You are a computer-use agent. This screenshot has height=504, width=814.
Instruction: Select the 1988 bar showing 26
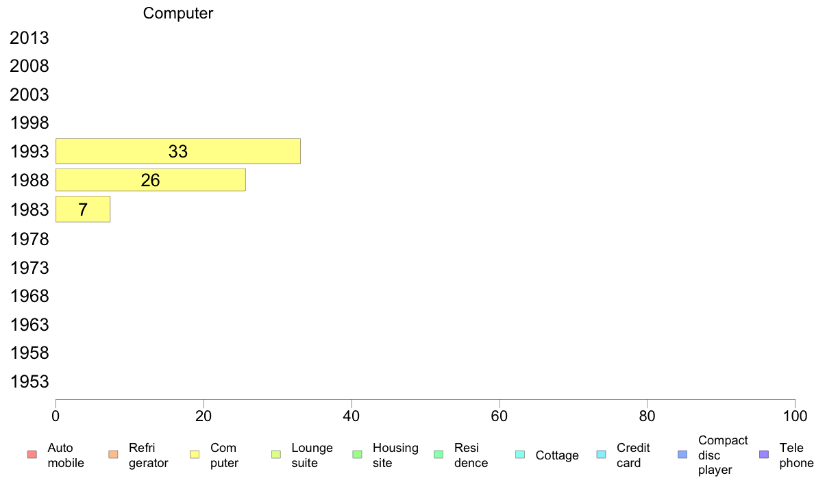(151, 180)
